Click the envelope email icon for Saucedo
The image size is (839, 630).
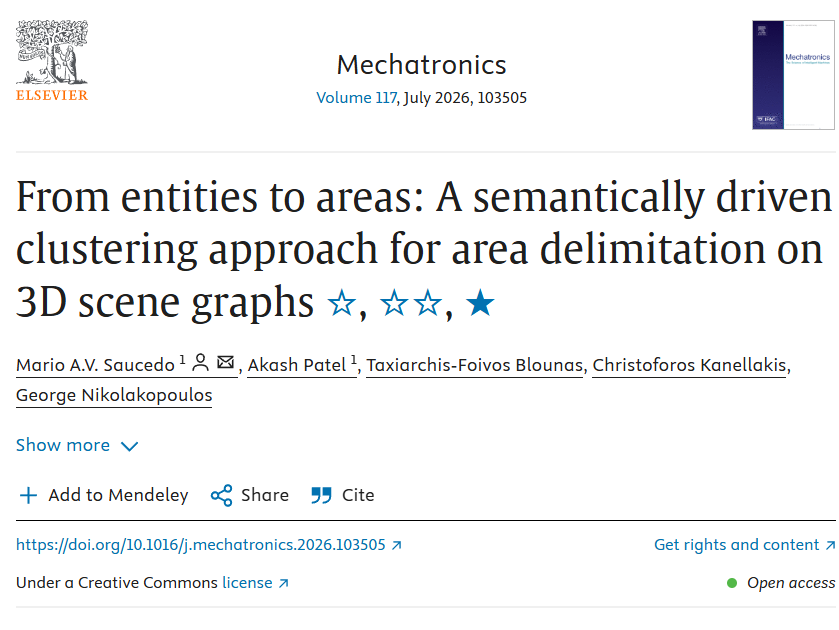[x=225, y=362]
